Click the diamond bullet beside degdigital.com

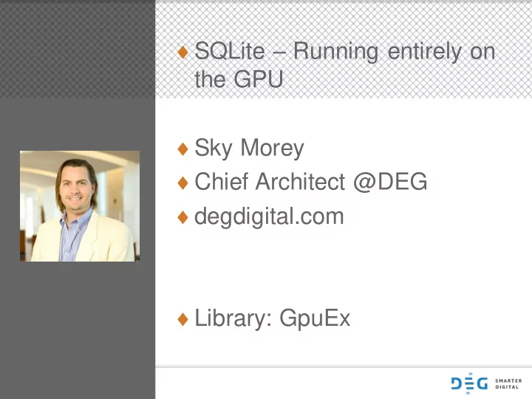[183, 216]
